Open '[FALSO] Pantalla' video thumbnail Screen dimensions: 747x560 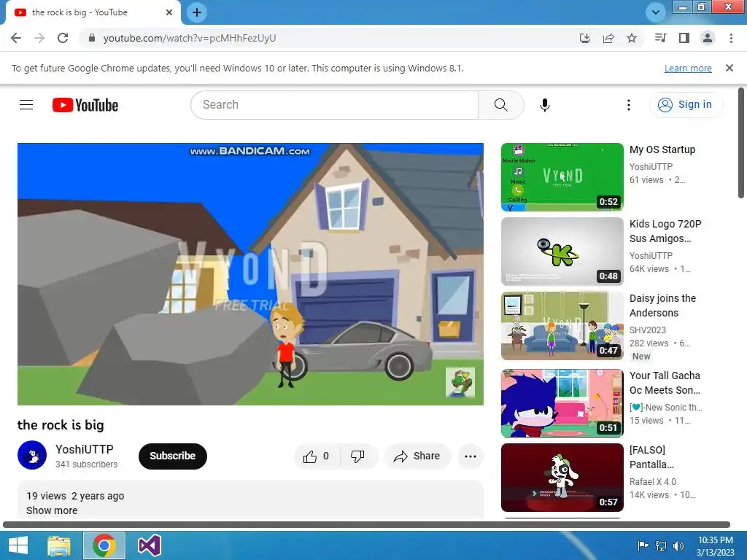tap(562, 477)
